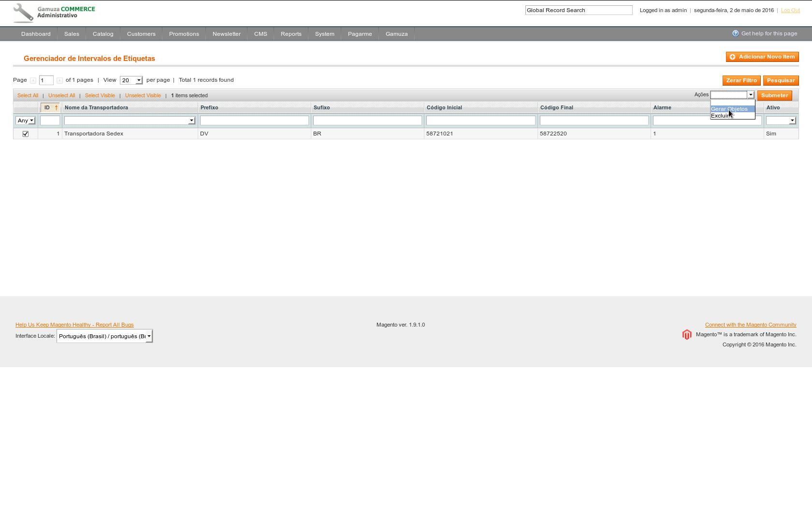The image size is (812, 508).
Task: Click the Sim cell in Ativo column
Action: pos(781,134)
